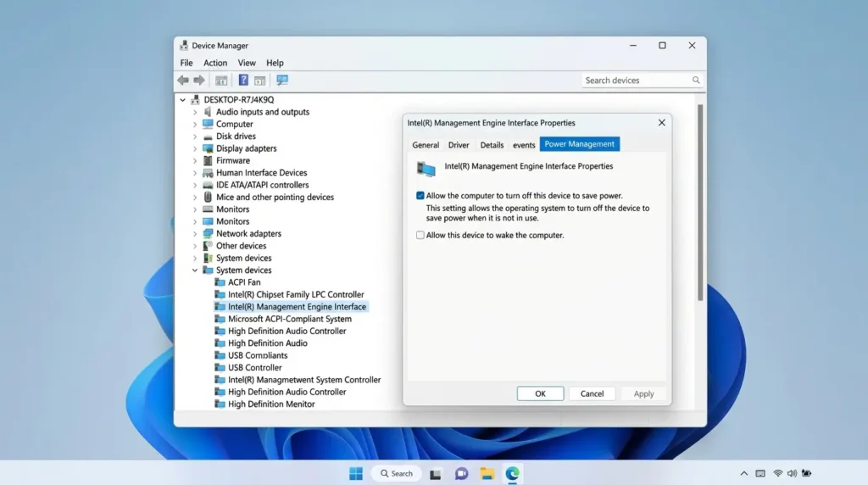Open the File menu
The height and width of the screenshot is (485, 868).
pos(186,63)
